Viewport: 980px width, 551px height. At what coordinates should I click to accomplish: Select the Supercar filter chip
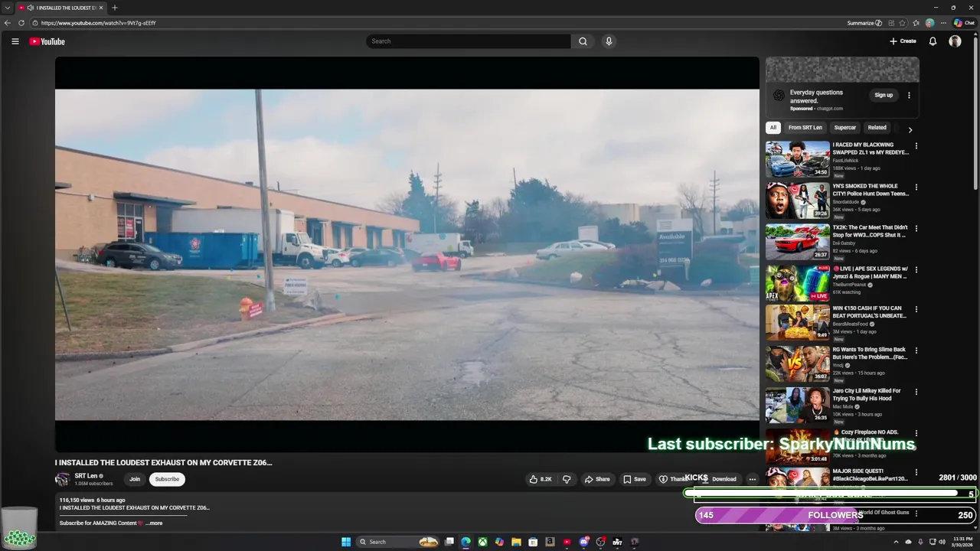pyautogui.click(x=845, y=128)
